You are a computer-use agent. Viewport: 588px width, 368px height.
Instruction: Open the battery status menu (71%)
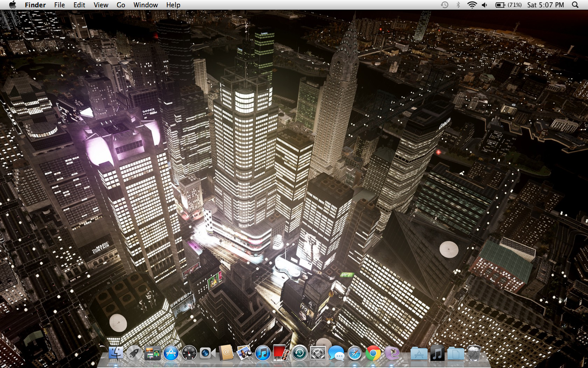pyautogui.click(x=508, y=5)
